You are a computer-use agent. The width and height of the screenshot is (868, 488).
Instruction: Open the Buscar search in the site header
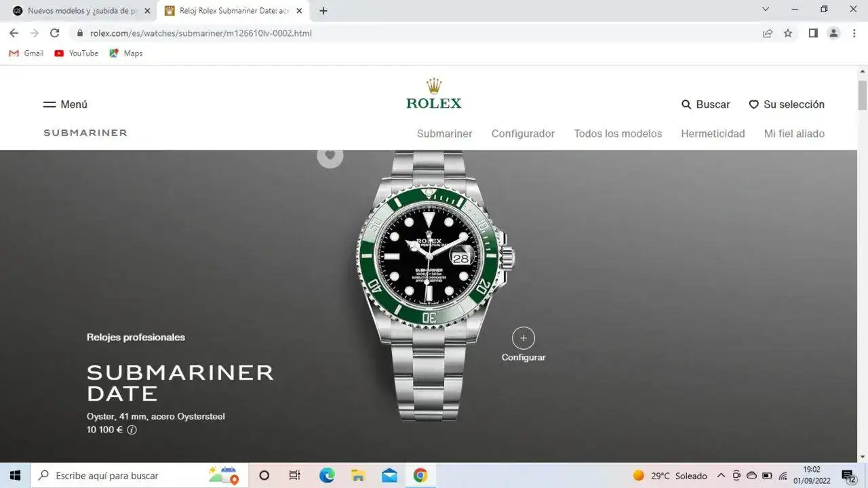(x=706, y=104)
